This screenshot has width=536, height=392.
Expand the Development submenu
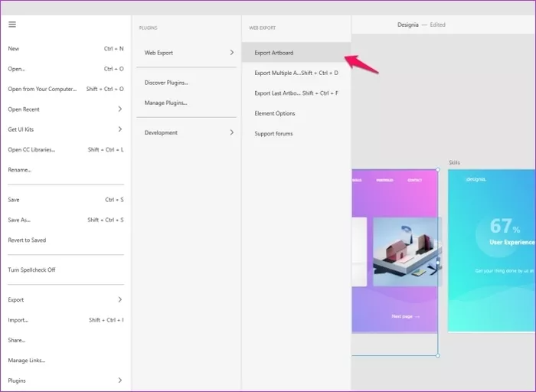pos(188,132)
